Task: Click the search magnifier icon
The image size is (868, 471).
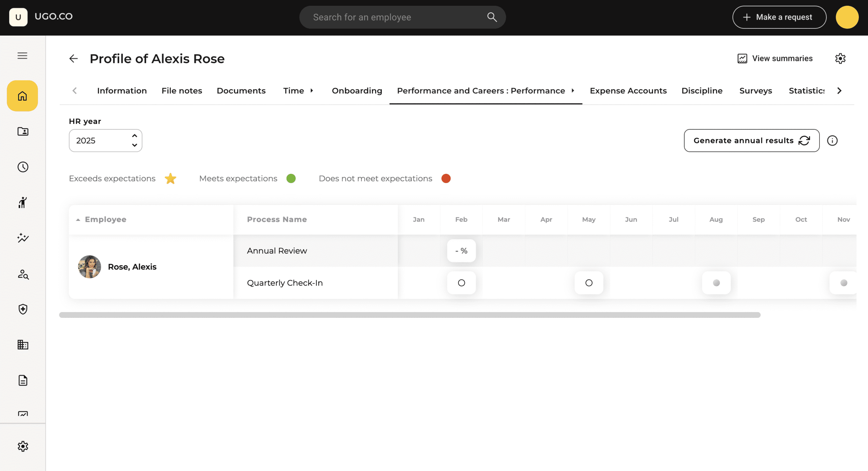Action: [x=492, y=17]
